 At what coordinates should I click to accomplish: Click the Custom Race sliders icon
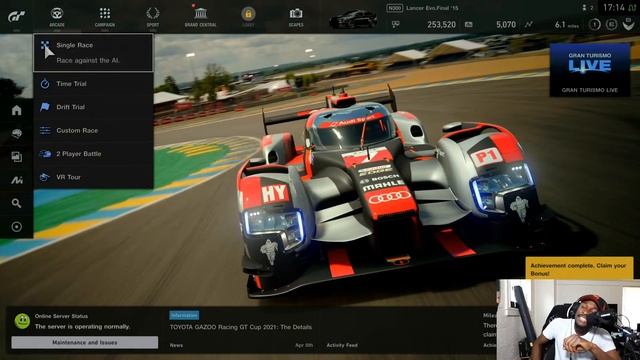(x=45, y=130)
